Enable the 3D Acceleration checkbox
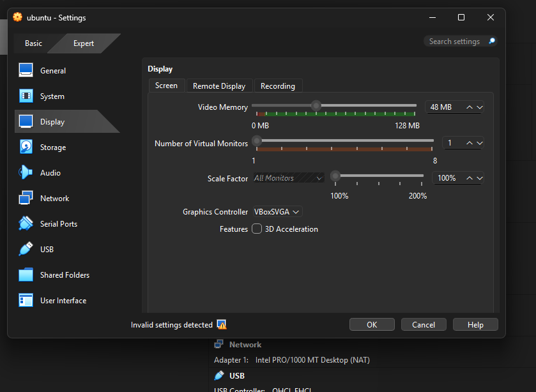 (257, 229)
